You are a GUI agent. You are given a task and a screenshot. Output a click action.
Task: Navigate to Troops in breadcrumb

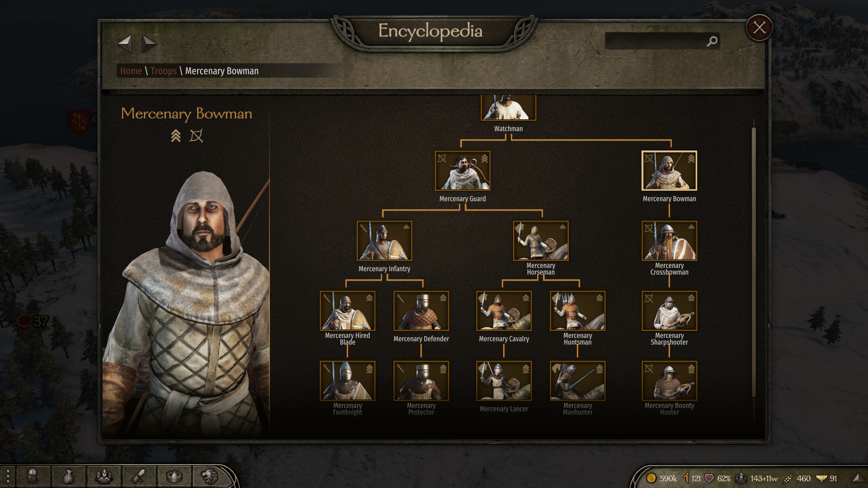coord(163,71)
